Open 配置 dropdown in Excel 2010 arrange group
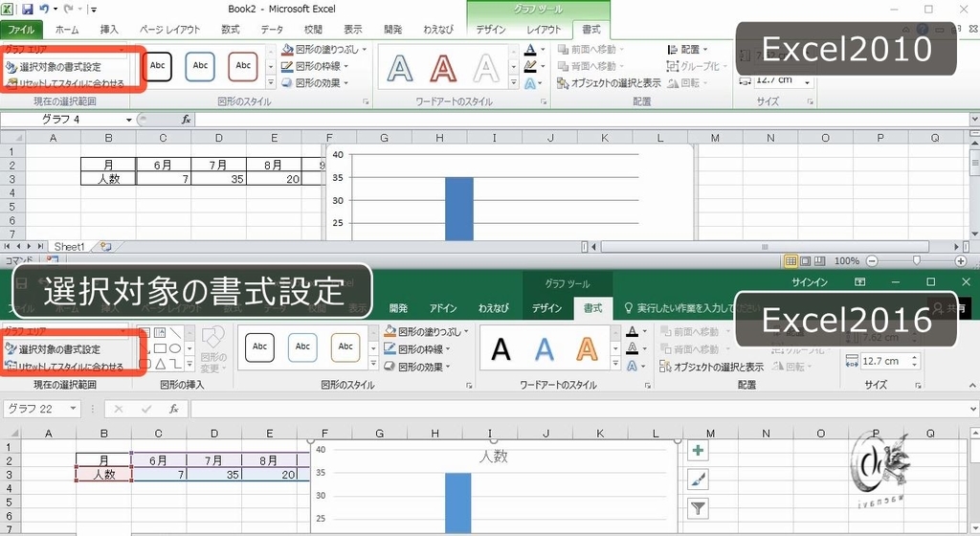The width and height of the screenshot is (980, 536). (687, 49)
